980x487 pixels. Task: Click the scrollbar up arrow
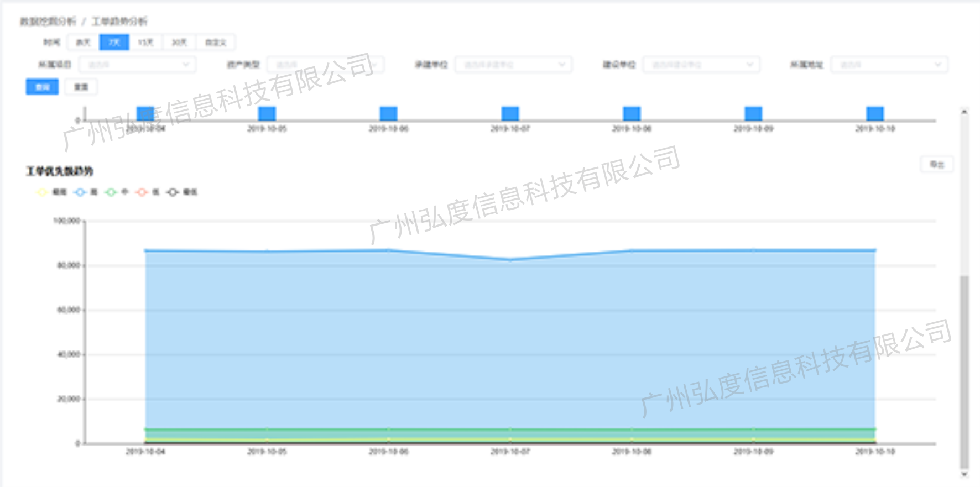coord(964,112)
